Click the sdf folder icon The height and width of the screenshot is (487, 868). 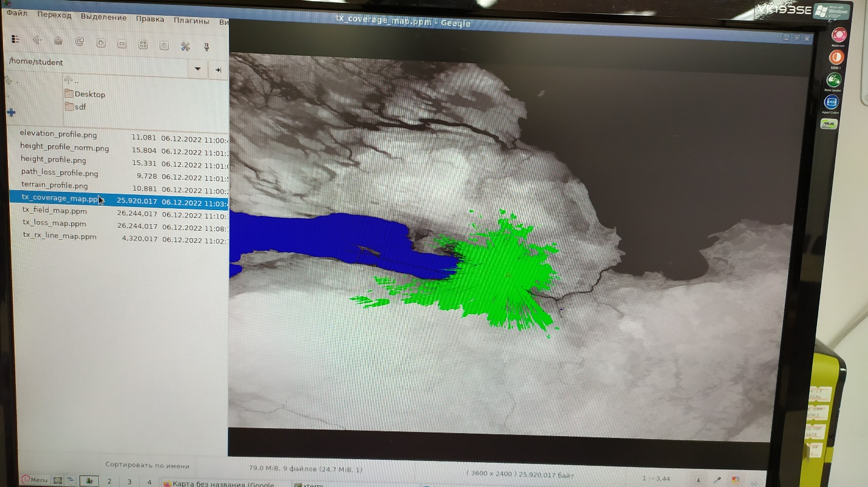pos(69,106)
